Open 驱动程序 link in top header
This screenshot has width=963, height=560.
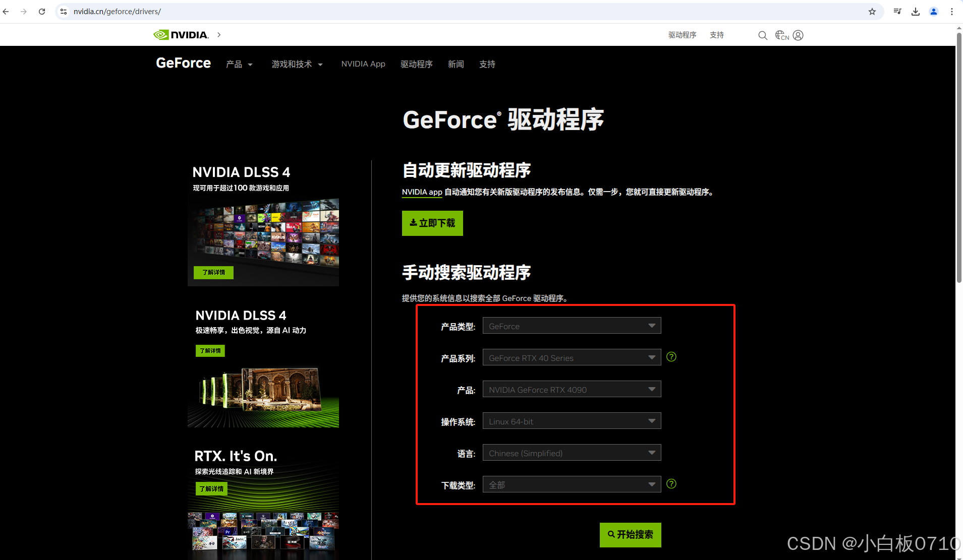tap(683, 35)
